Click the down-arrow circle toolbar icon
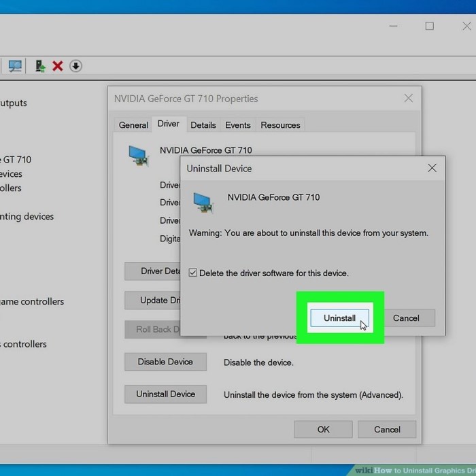 [x=76, y=66]
